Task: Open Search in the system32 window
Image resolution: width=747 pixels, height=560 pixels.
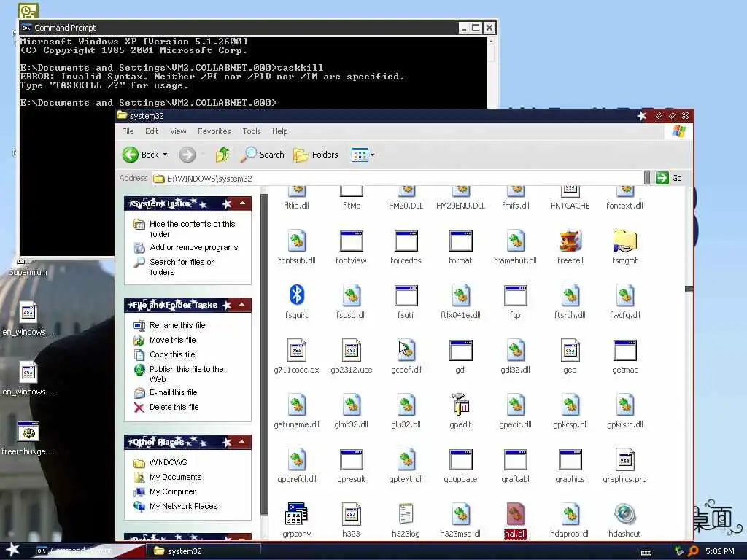Action: coord(262,155)
